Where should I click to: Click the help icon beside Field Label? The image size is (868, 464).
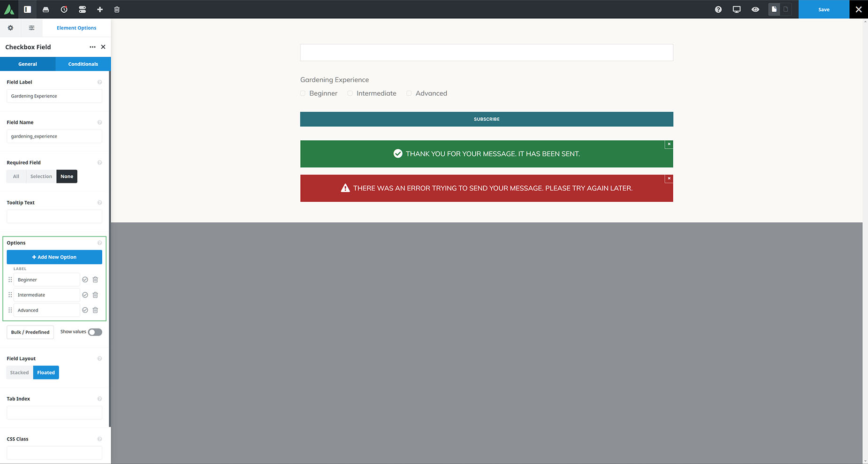click(99, 82)
